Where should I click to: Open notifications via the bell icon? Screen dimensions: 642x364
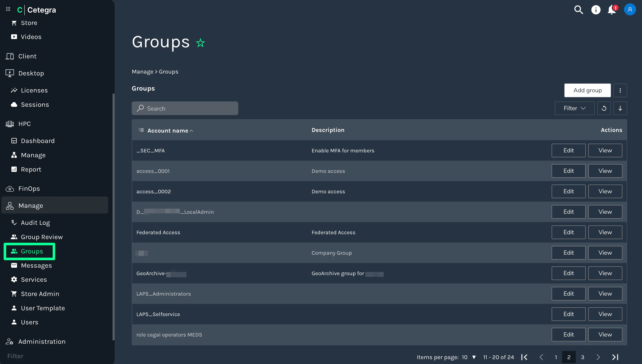(612, 10)
